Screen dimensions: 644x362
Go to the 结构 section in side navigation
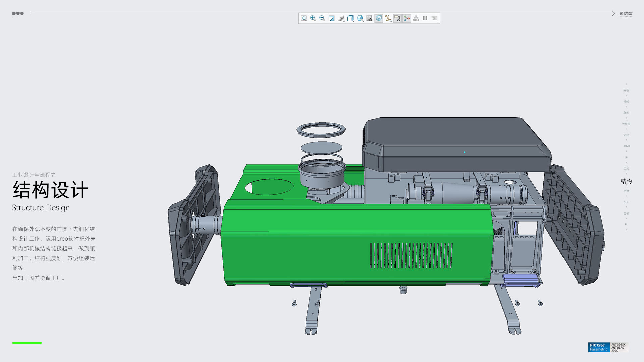(626, 181)
